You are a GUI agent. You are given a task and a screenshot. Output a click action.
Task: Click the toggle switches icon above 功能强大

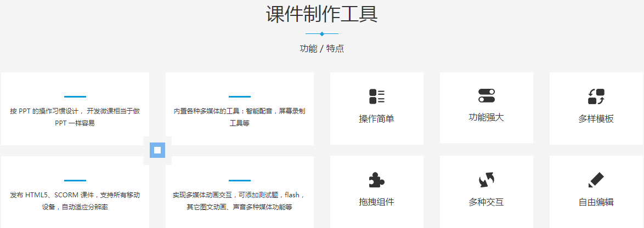pyautogui.click(x=486, y=95)
